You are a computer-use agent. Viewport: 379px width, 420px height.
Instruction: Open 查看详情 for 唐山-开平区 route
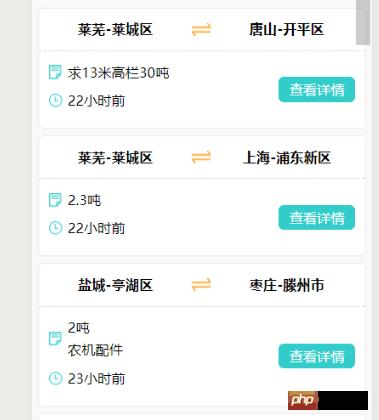coord(317,89)
